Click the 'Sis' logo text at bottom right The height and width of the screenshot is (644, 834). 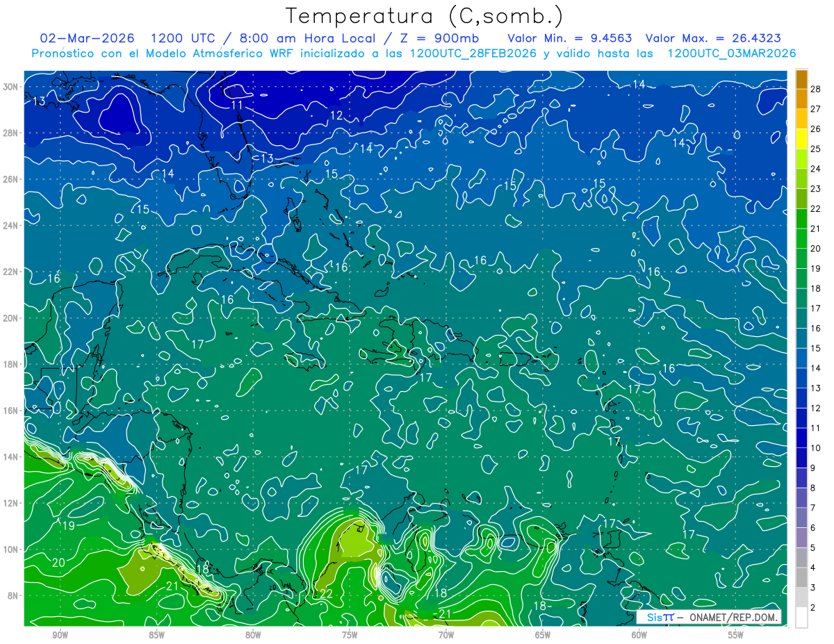(x=654, y=618)
